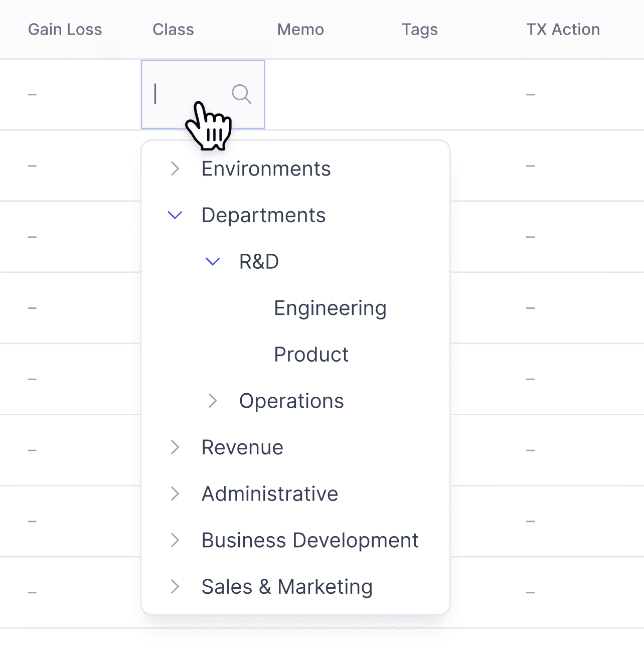Expand the Sales & Marketing chevron
This screenshot has width=644, height=661.
[175, 586]
